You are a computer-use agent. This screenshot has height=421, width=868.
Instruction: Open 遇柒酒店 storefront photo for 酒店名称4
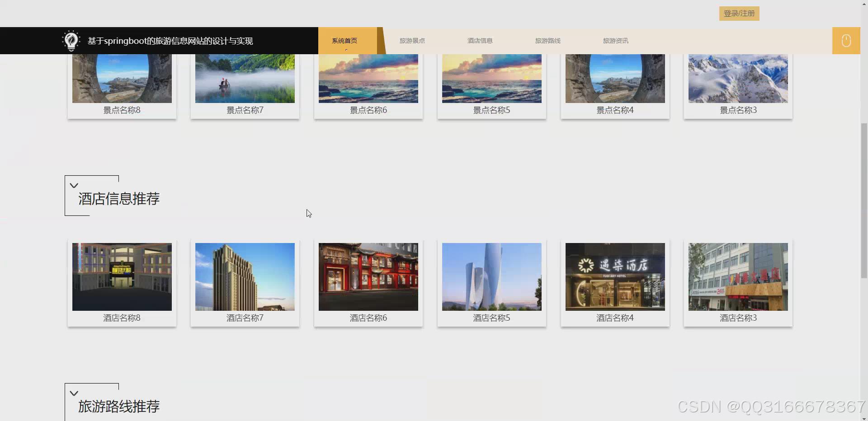coord(615,276)
